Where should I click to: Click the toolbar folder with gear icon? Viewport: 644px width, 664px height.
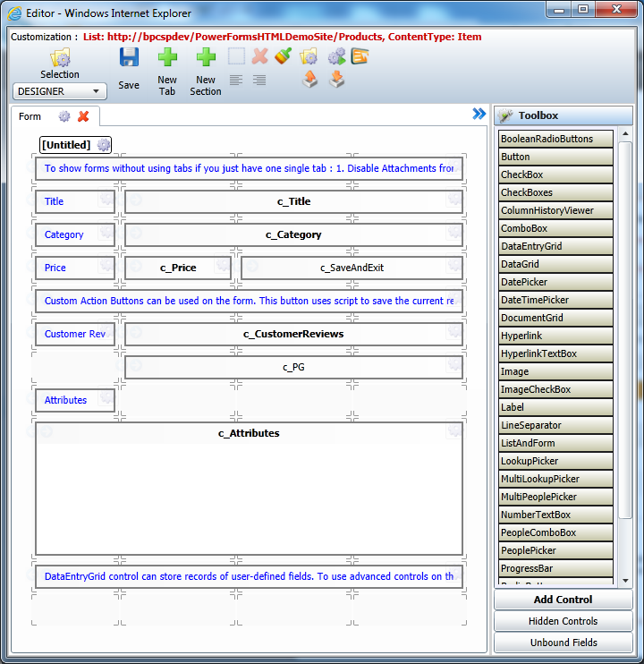click(x=309, y=55)
